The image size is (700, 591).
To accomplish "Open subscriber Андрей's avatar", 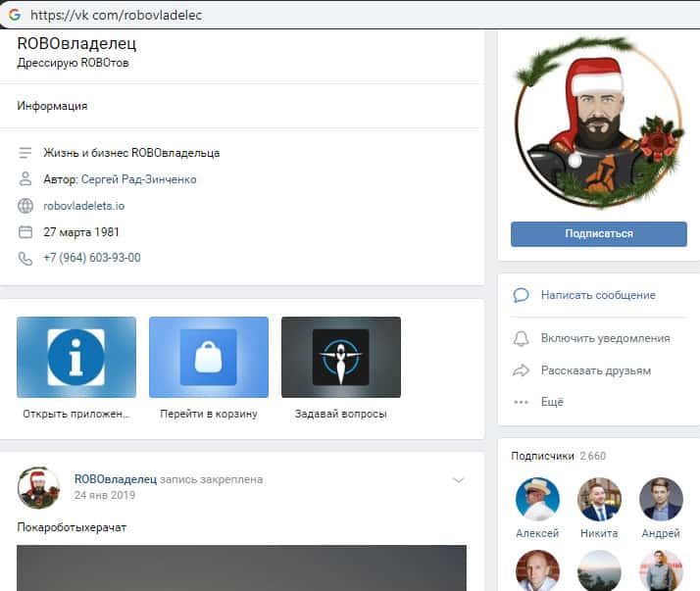I will tap(661, 499).
